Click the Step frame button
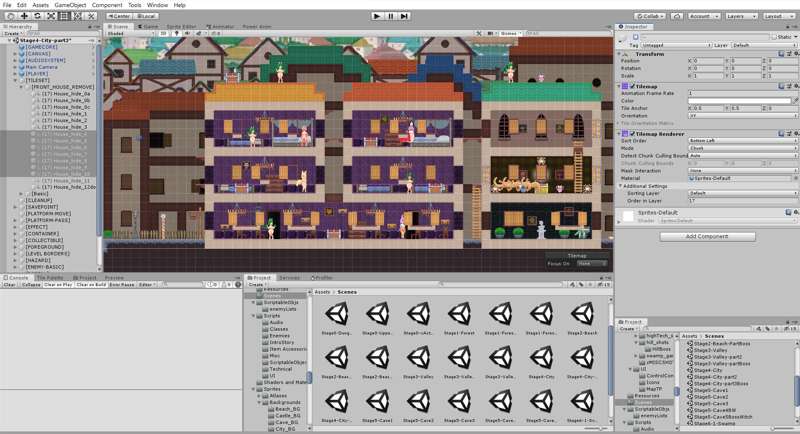The width and height of the screenshot is (800, 434). (405, 16)
